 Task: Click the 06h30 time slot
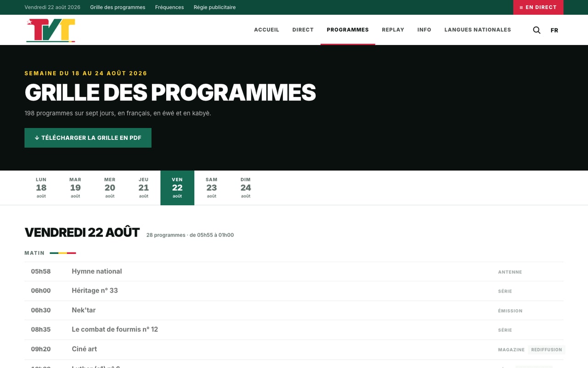coord(41,310)
